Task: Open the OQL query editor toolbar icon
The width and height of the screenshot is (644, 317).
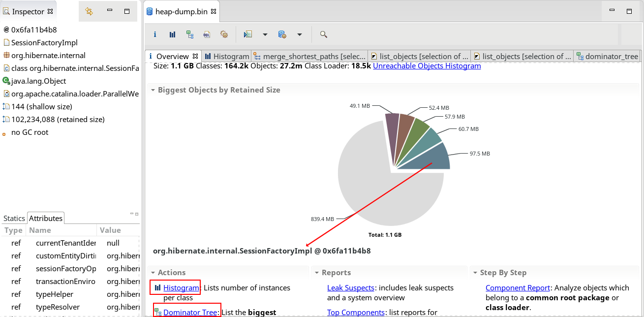Action: [x=207, y=34]
